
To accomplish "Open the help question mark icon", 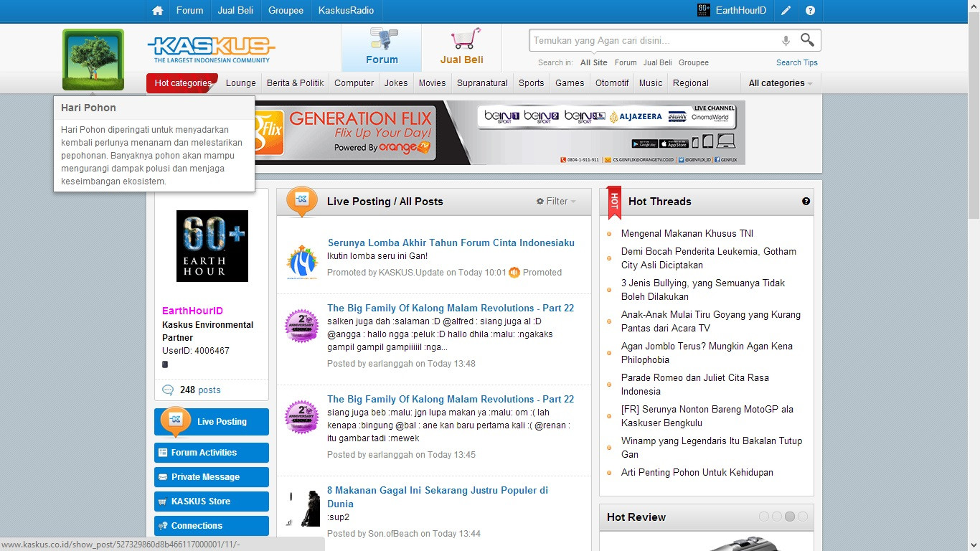I will [810, 11].
